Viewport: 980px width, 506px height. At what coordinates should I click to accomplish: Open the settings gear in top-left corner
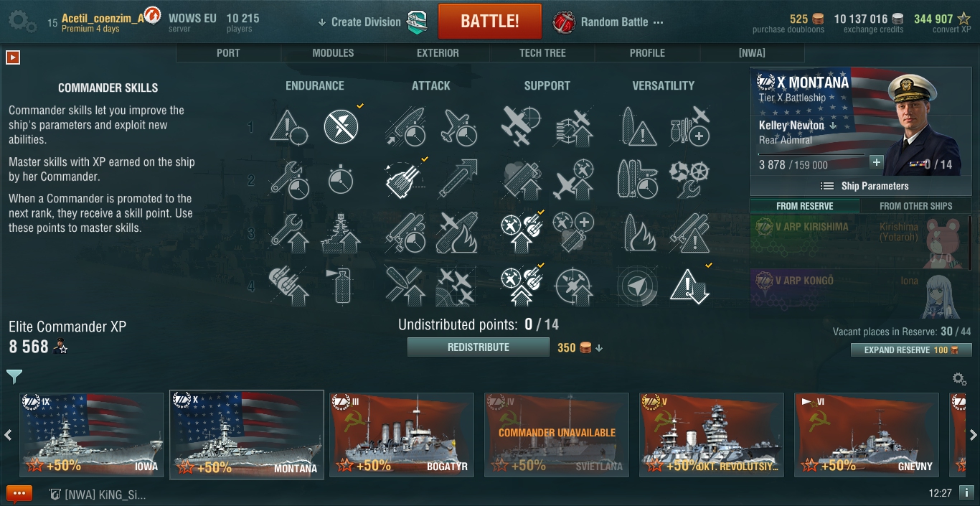coord(22,22)
